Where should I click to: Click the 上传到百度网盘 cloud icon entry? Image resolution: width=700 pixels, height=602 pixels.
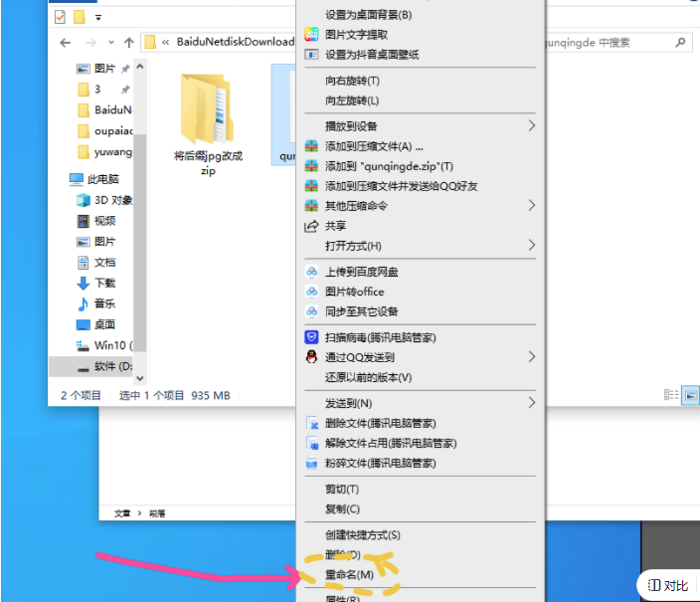coord(362,272)
